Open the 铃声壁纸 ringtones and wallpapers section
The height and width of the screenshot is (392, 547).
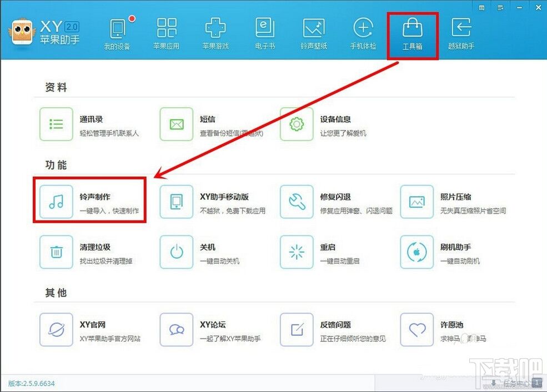314,33
